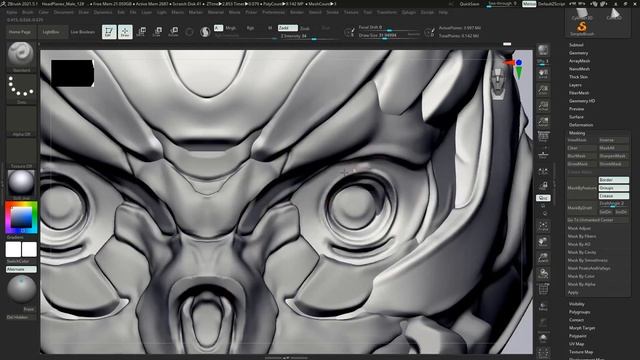The width and height of the screenshot is (640, 360).
Task: Open the Dots stroke picker
Action: [21, 88]
